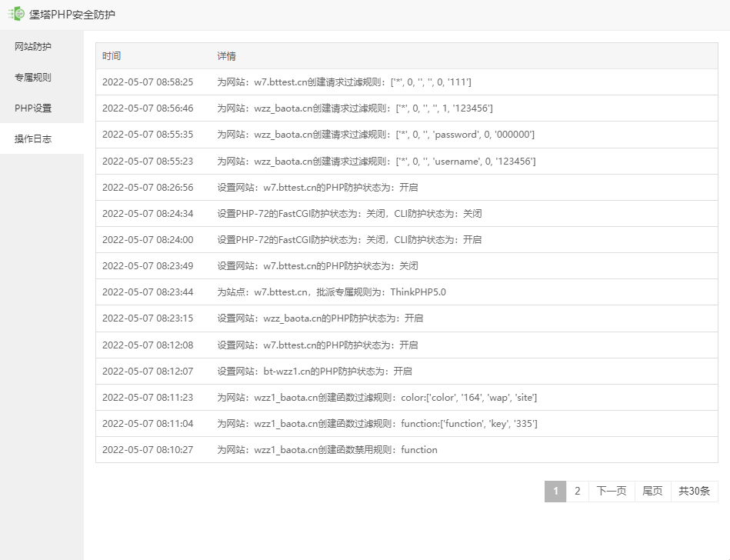The height and width of the screenshot is (560, 730).
Task: Click the log detail containing 'password'
Action: click(x=375, y=134)
